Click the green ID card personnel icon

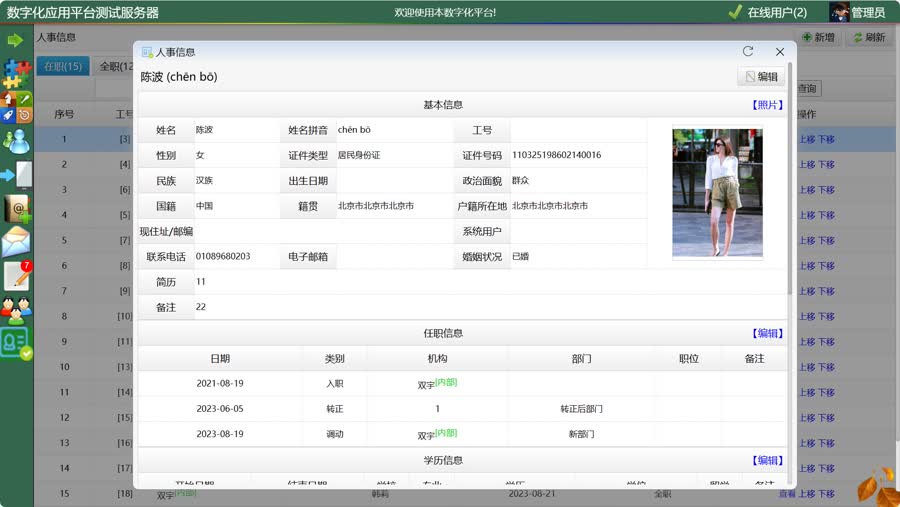click(x=16, y=343)
